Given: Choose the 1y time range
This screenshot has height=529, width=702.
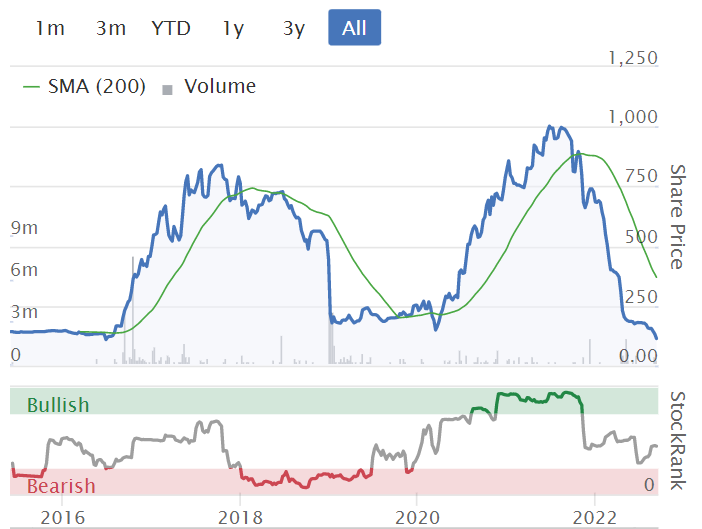Looking at the screenshot, I should 233,28.
